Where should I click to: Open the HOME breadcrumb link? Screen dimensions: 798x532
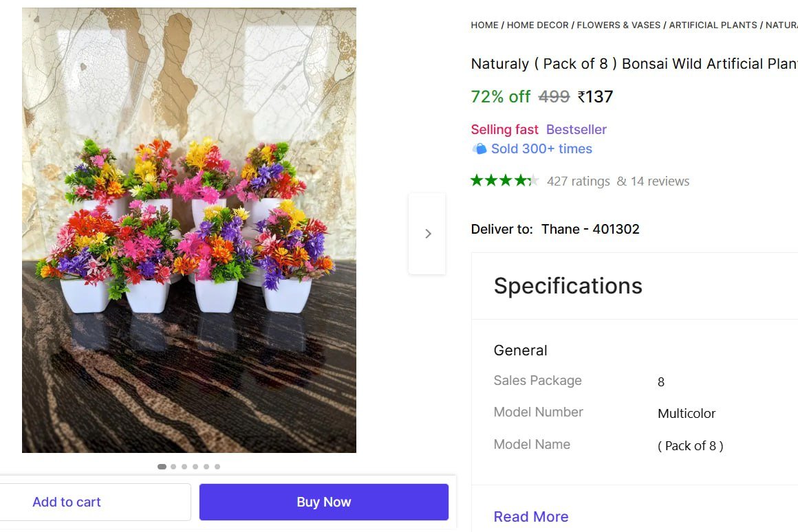484,25
